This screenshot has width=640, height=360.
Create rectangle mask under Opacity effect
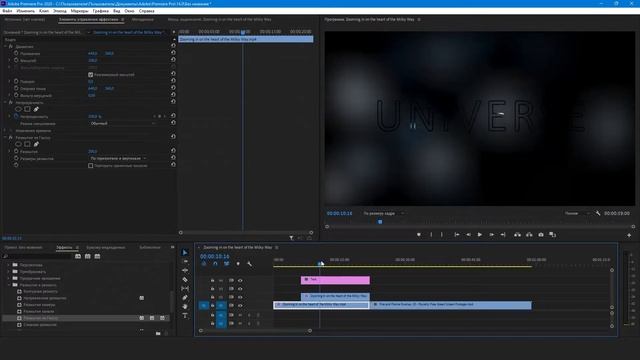[27, 109]
